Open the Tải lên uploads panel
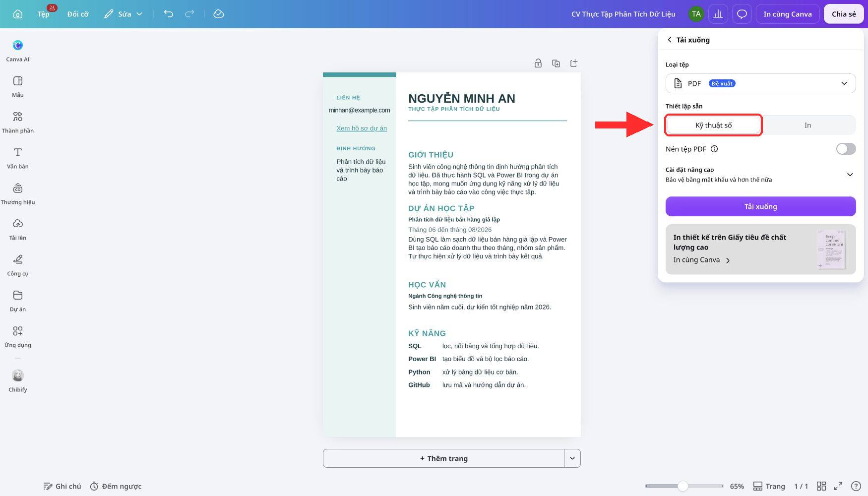 point(18,229)
